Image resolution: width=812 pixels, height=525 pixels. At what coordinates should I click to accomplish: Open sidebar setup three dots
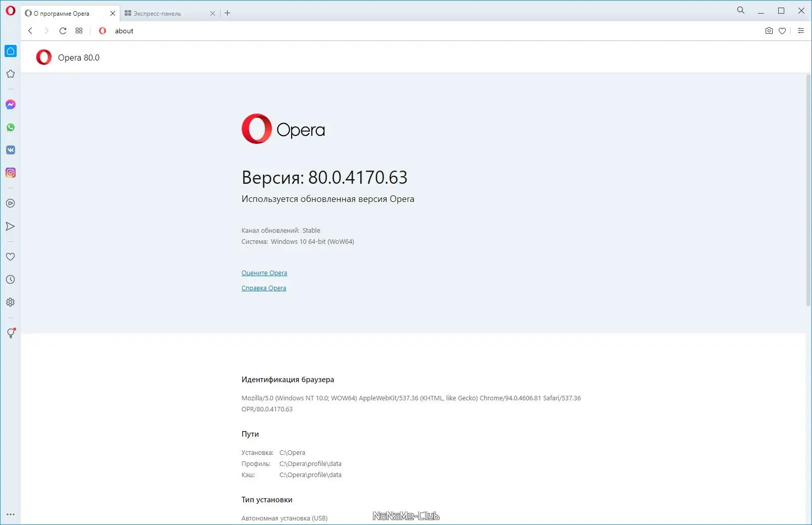tap(11, 514)
